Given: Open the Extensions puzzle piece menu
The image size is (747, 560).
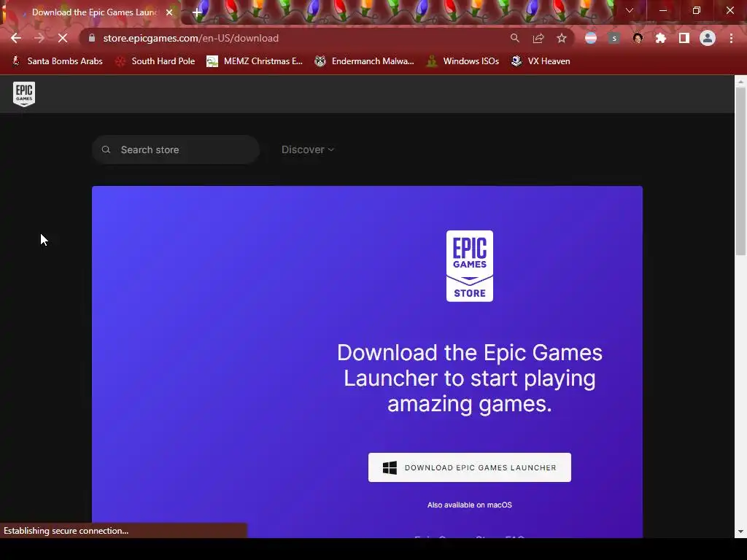Looking at the screenshot, I should (x=661, y=38).
